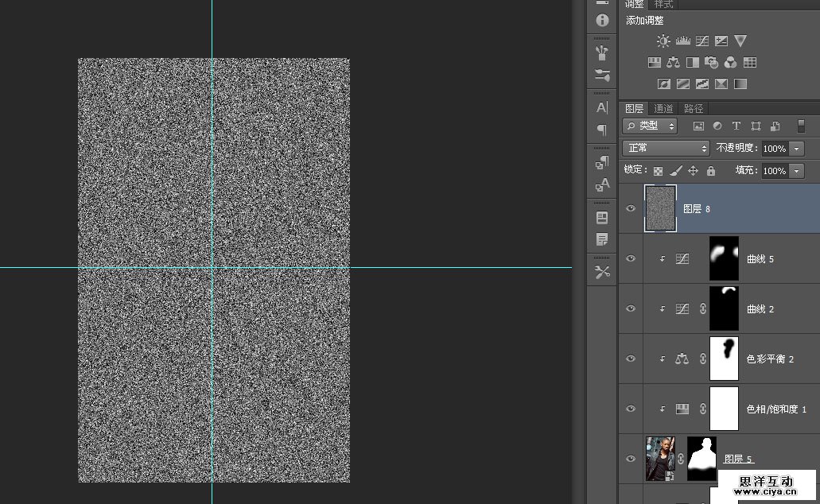Open the 类型 layer filter dropdown
This screenshot has height=504, width=820.
pyautogui.click(x=650, y=126)
